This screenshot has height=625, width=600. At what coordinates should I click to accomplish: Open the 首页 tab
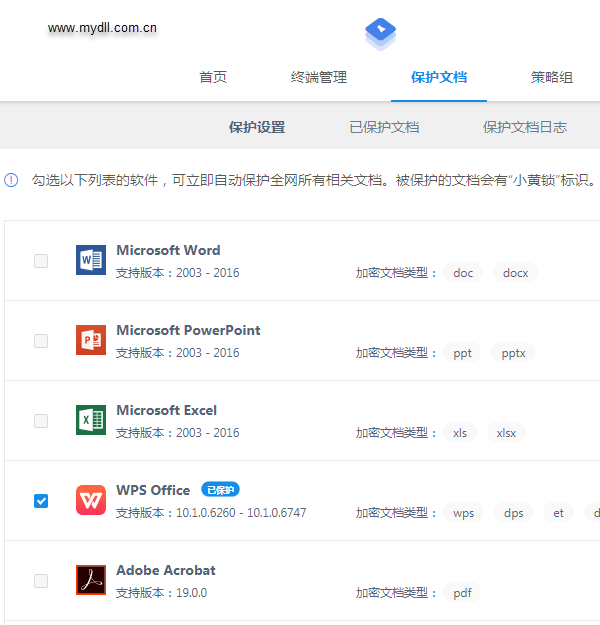[213, 77]
